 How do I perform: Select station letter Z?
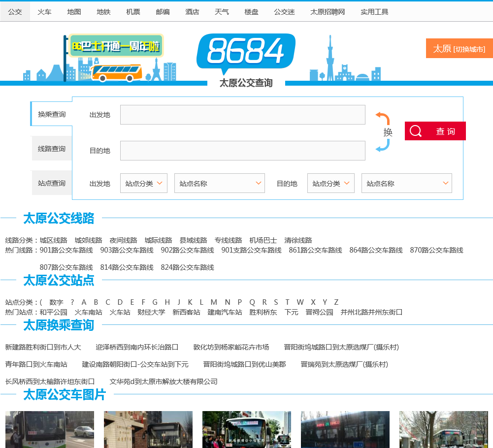(336, 302)
